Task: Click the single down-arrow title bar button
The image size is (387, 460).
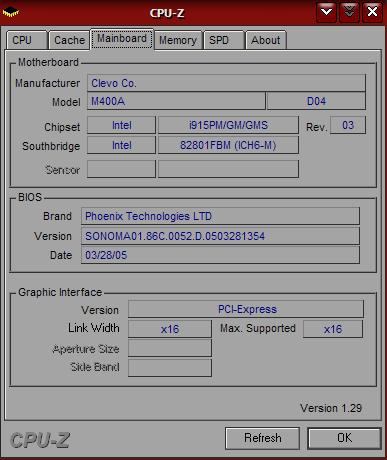Action: (326, 12)
